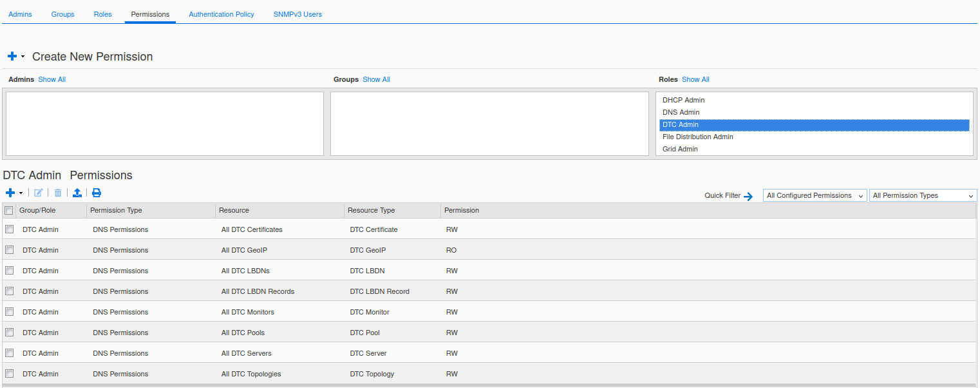
Task: Check the box for All DTC Certificates row
Action: (x=10, y=229)
